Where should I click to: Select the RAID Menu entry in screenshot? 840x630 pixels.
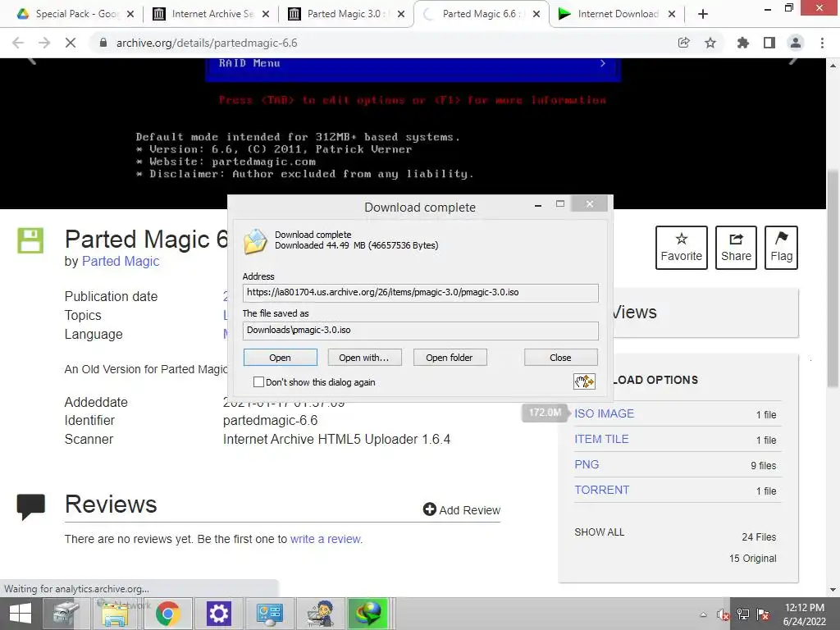coord(413,64)
